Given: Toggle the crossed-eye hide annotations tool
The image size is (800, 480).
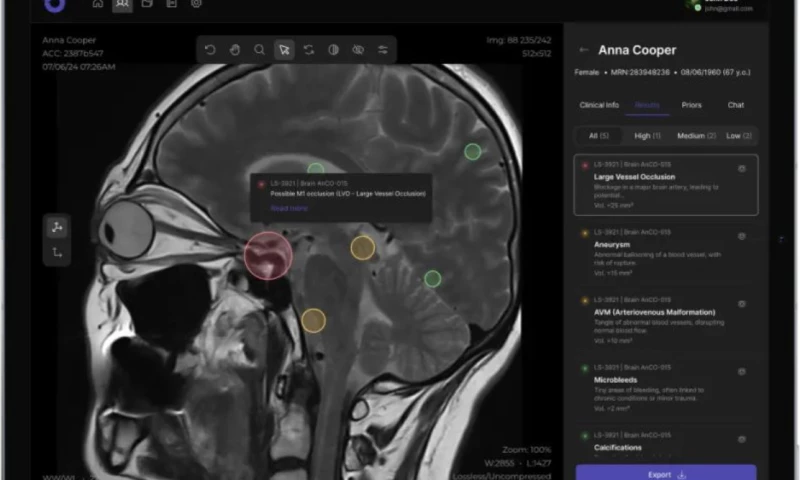Looking at the screenshot, I should 358,49.
